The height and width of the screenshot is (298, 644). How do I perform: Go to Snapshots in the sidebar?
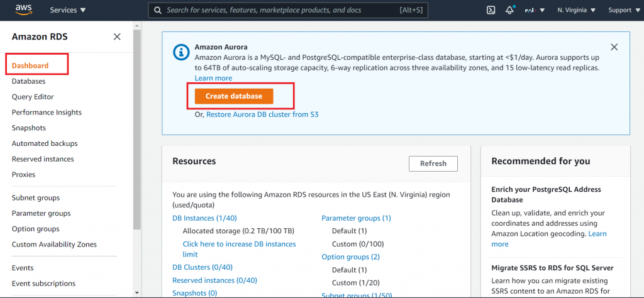coord(29,128)
